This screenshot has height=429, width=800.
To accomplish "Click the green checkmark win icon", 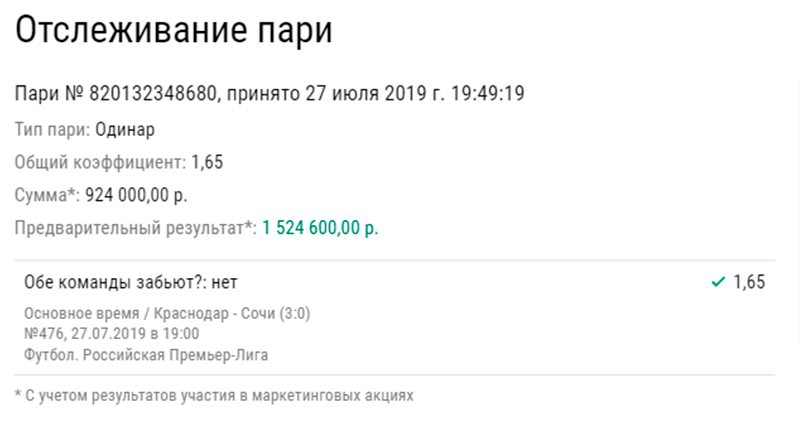I will (717, 283).
